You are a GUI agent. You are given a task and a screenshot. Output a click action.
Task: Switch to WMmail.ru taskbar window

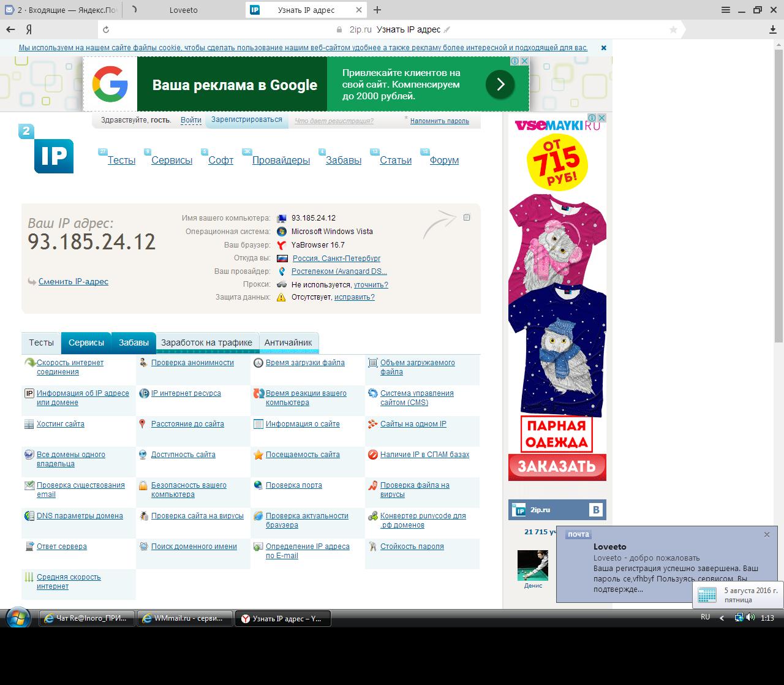[185, 618]
